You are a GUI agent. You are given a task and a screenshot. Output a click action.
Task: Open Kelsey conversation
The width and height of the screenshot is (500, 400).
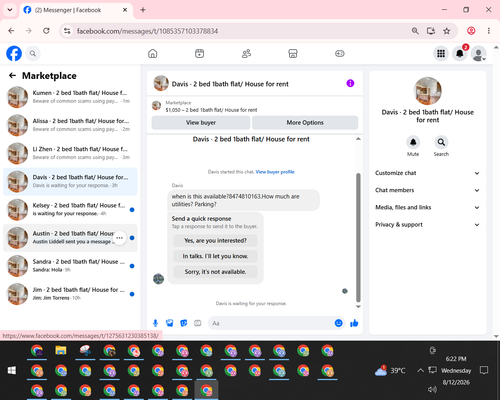[x=70, y=210]
